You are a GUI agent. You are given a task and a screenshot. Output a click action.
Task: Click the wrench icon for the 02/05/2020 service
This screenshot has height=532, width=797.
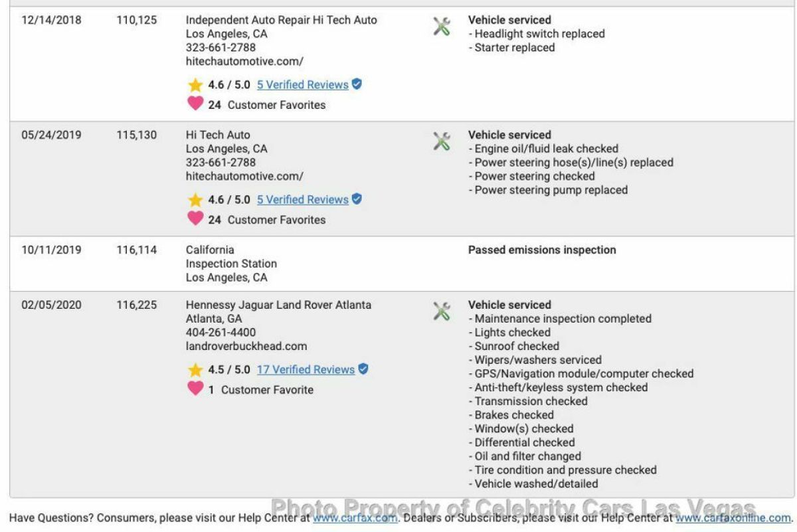pyautogui.click(x=442, y=311)
